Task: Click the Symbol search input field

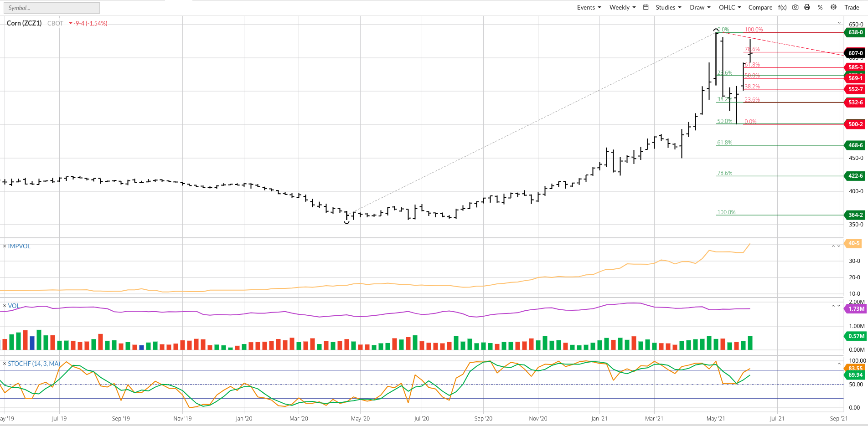Action: click(x=51, y=7)
